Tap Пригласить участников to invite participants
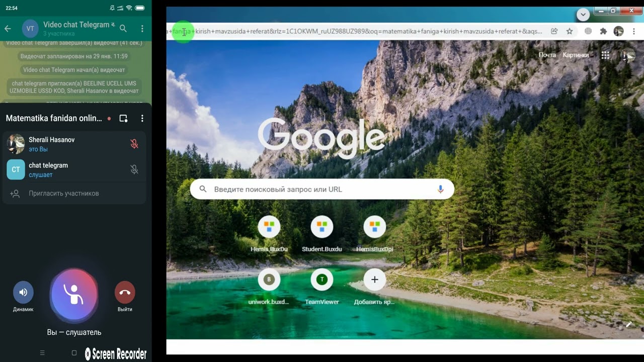This screenshot has height=362, width=644. [74, 194]
